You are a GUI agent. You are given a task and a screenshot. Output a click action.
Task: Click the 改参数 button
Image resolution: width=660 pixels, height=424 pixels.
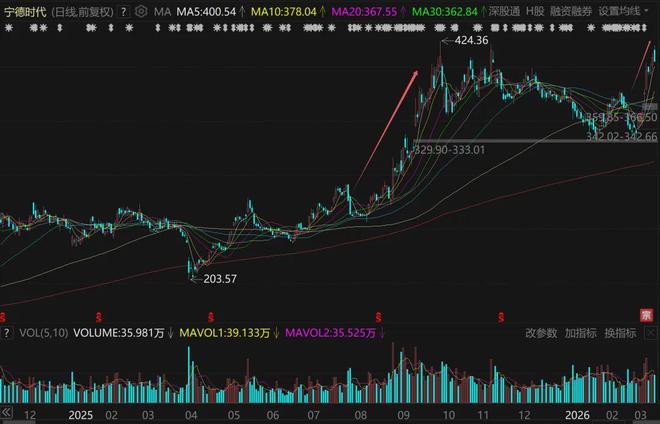coord(541,333)
